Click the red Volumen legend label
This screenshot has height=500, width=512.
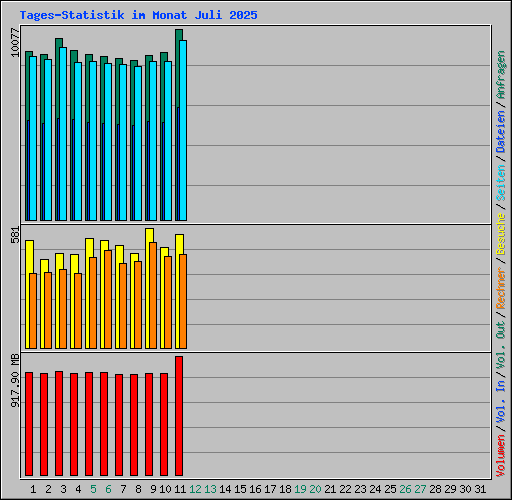tap(501, 455)
